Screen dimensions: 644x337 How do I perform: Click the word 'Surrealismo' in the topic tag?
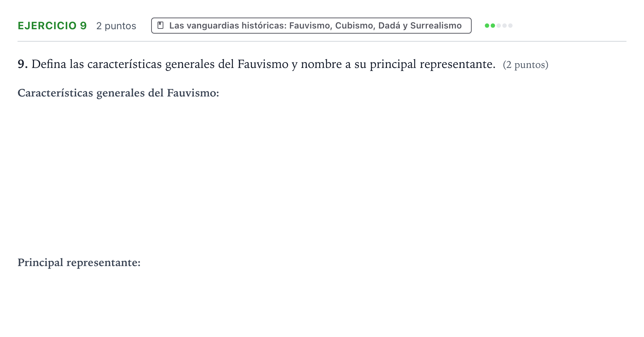436,26
